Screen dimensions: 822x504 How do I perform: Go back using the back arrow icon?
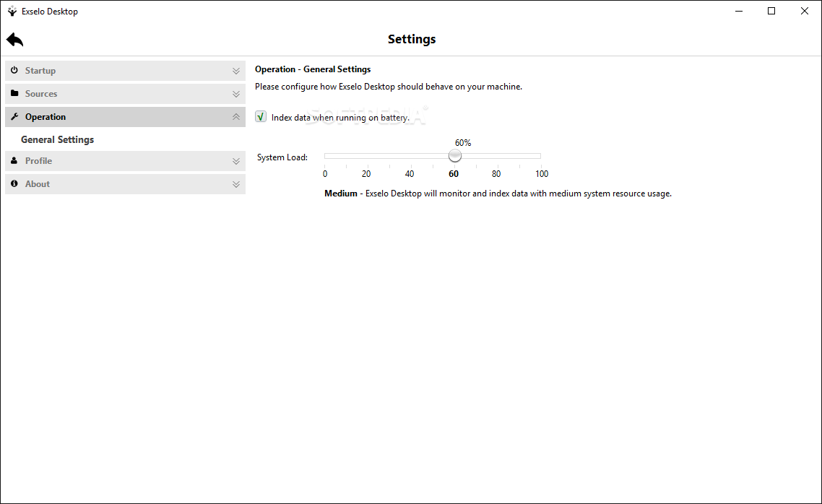coord(14,39)
